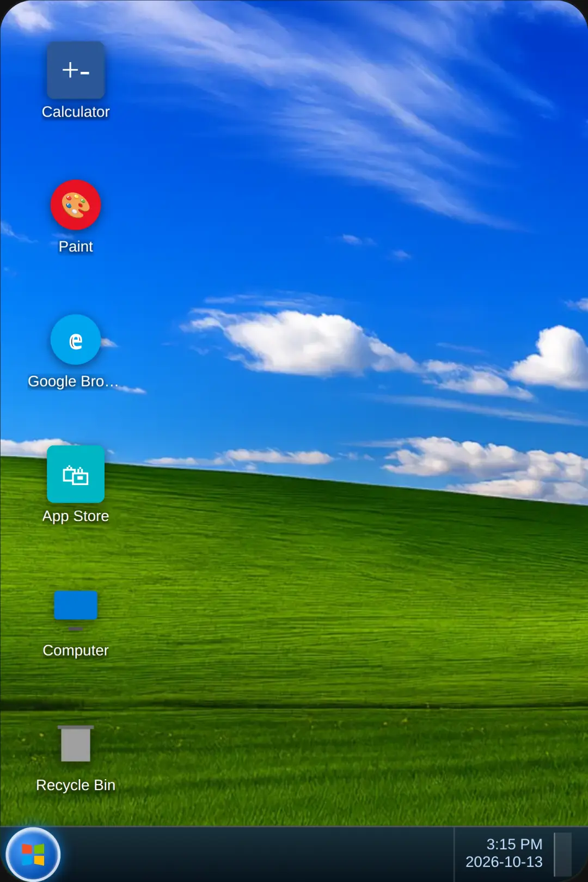Select the Calculator label text
This screenshot has width=588, height=882.
[x=76, y=112]
